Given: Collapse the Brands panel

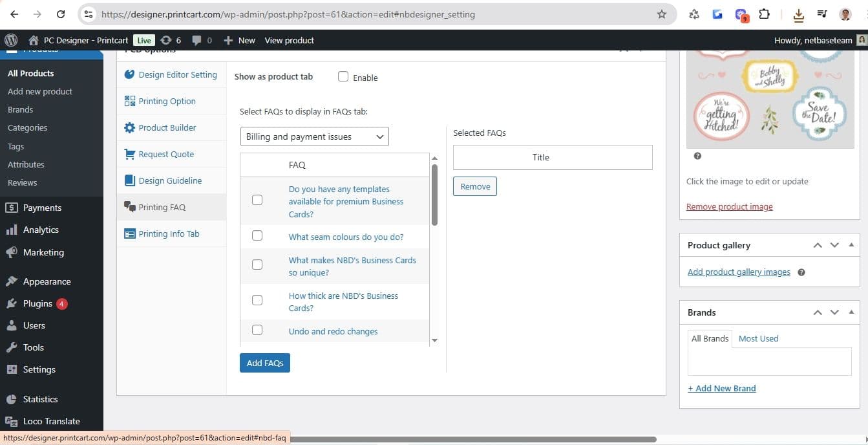Looking at the screenshot, I should (851, 312).
